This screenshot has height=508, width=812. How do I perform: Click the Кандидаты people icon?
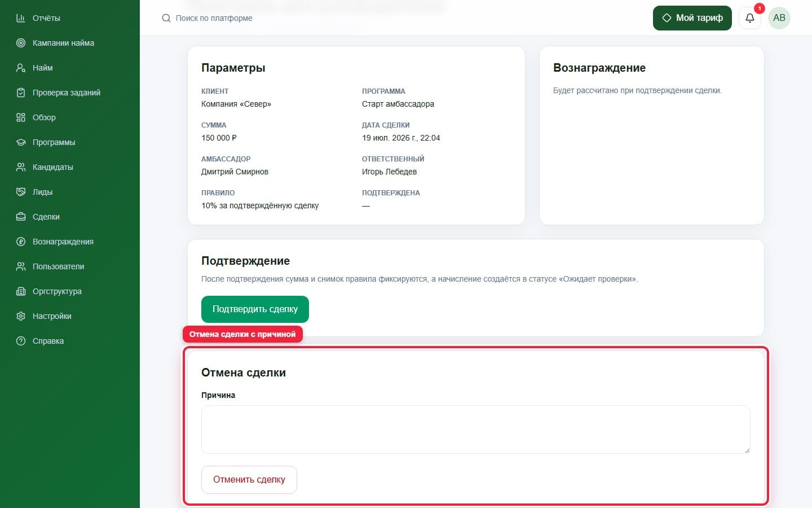[x=21, y=167]
